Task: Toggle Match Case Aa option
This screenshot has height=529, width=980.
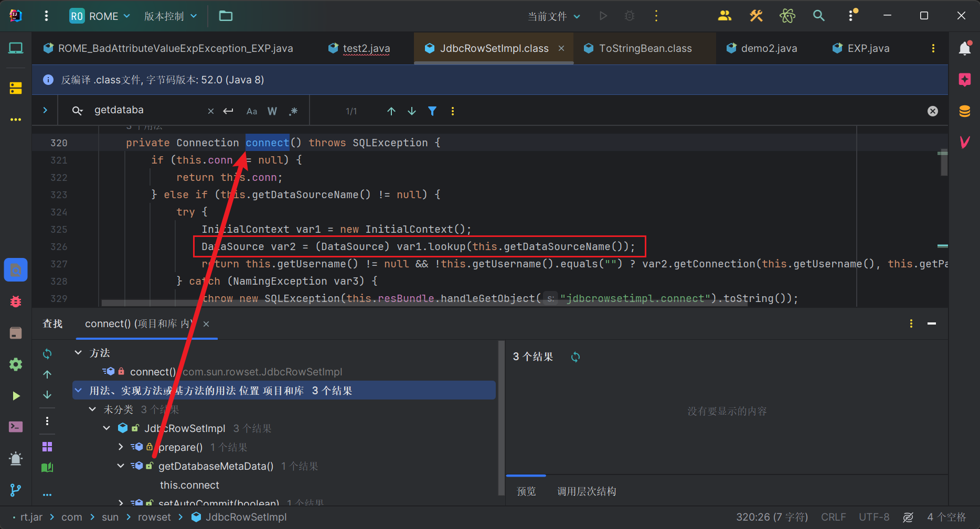Action: coord(252,111)
